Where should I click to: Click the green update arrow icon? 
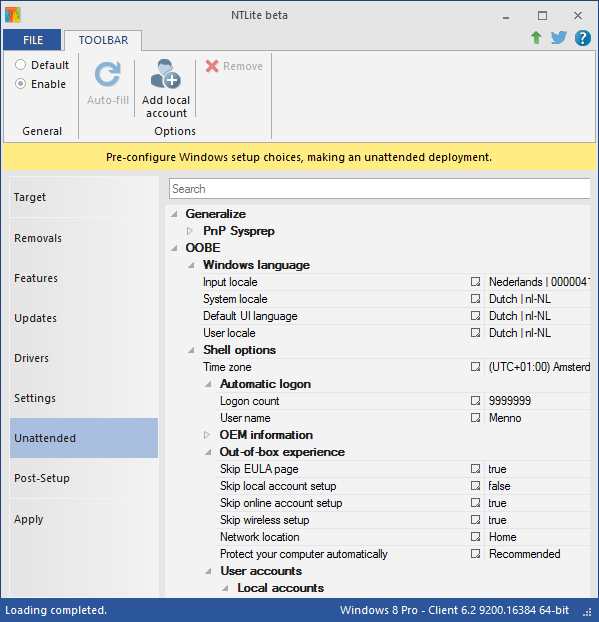(x=536, y=38)
